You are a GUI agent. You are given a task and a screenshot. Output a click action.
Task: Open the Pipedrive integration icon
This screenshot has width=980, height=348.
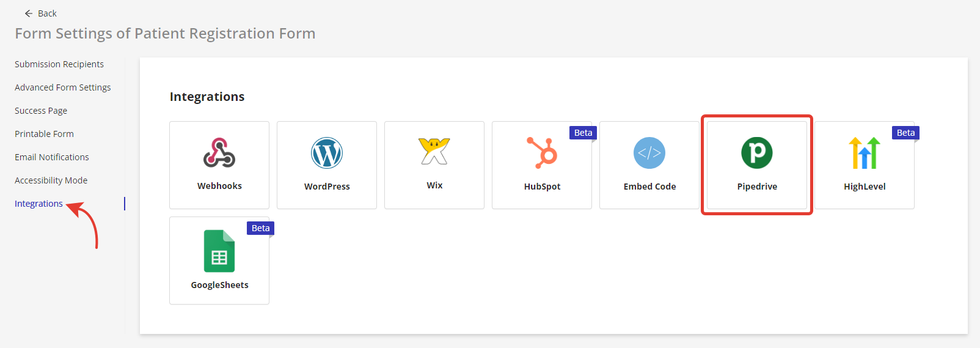coord(757,153)
